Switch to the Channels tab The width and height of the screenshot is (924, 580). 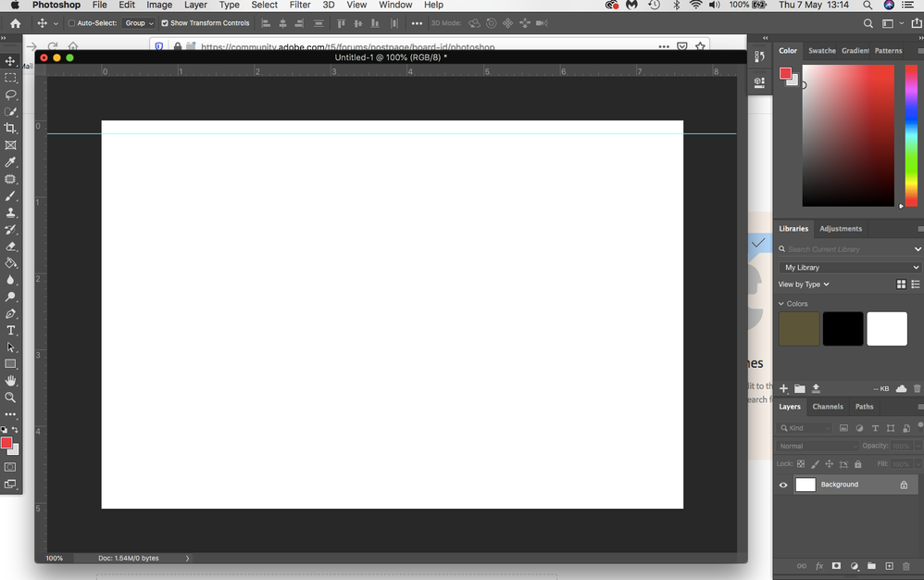tap(828, 406)
